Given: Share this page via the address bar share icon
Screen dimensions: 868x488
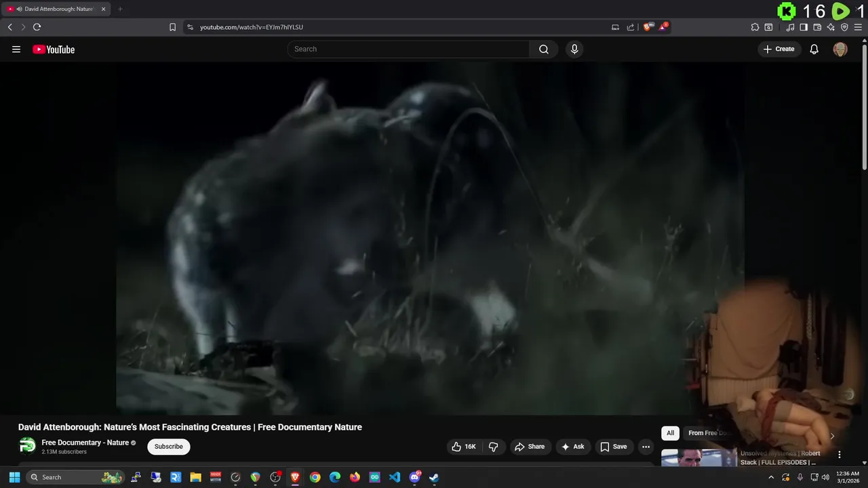Looking at the screenshot, I should pyautogui.click(x=630, y=27).
